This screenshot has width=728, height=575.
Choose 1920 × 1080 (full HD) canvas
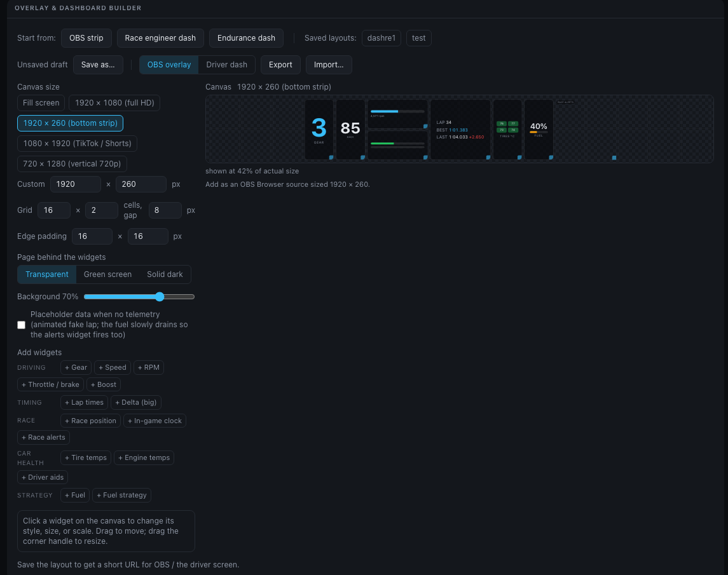pos(114,102)
